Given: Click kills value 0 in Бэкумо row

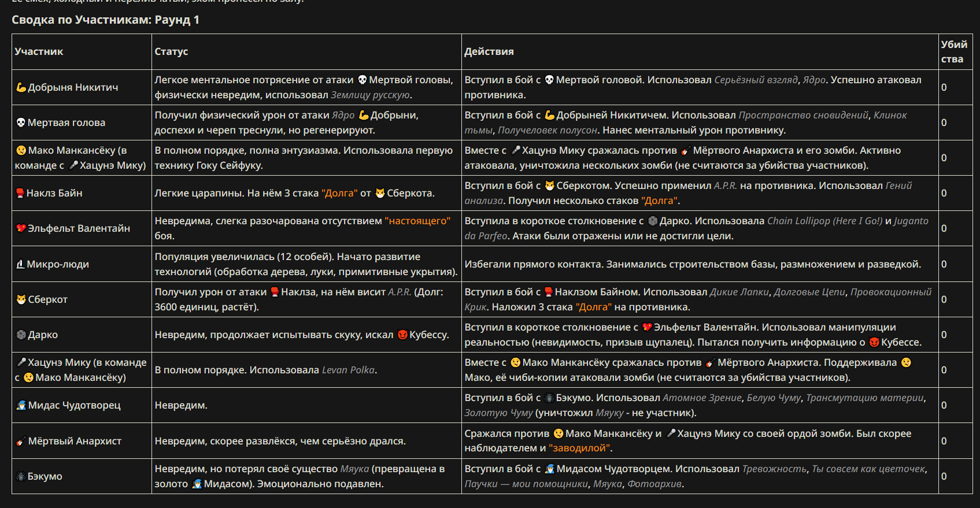Looking at the screenshot, I should click(944, 476).
